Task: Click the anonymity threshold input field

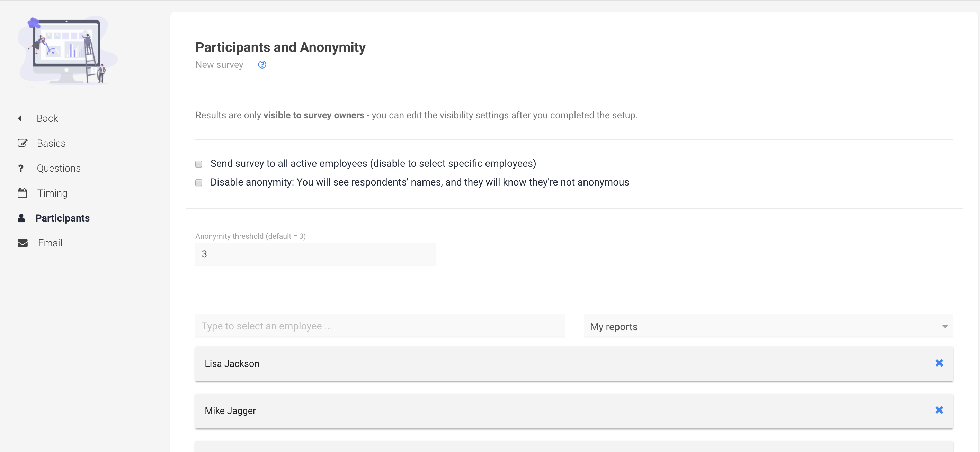Action: [315, 254]
